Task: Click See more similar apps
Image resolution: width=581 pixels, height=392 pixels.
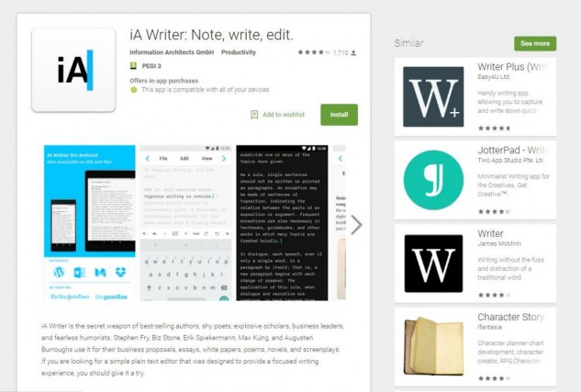Action: click(x=535, y=43)
